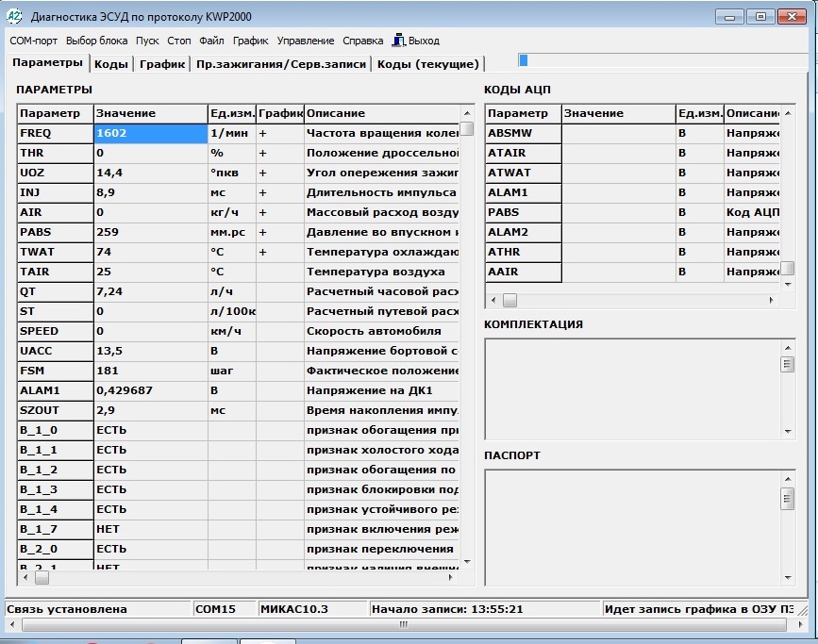
Task: Switch to the Коды tab
Action: click(x=111, y=64)
